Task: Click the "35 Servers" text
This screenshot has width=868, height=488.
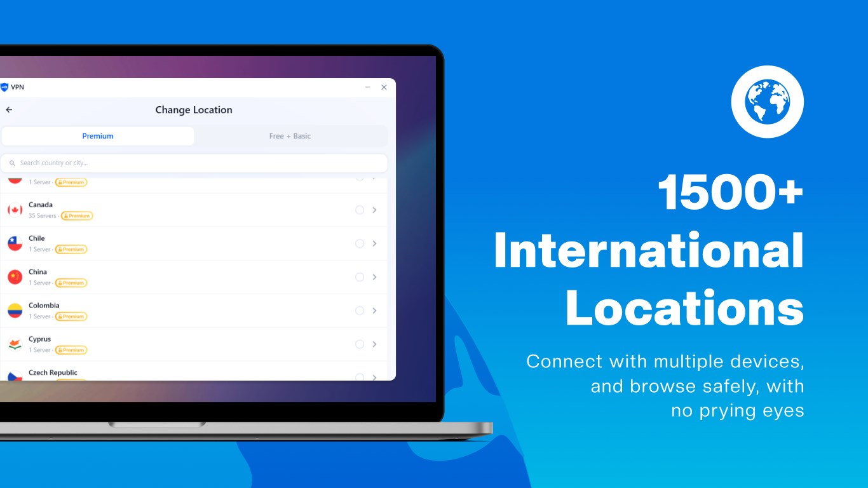Action: 43,216
